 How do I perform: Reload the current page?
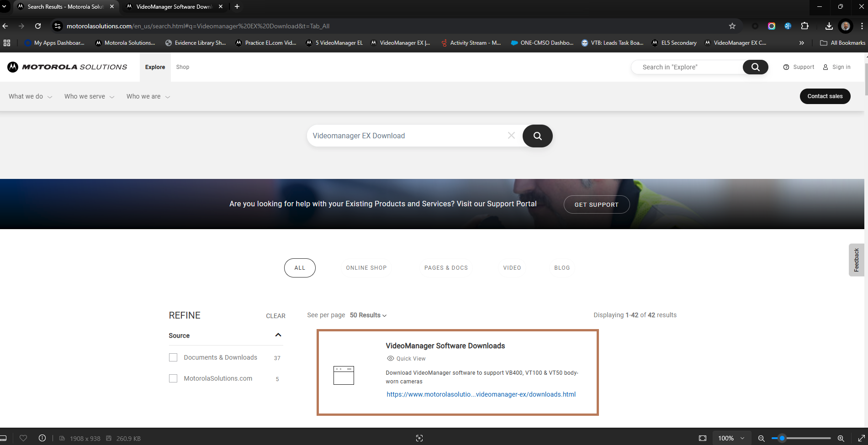coord(38,26)
